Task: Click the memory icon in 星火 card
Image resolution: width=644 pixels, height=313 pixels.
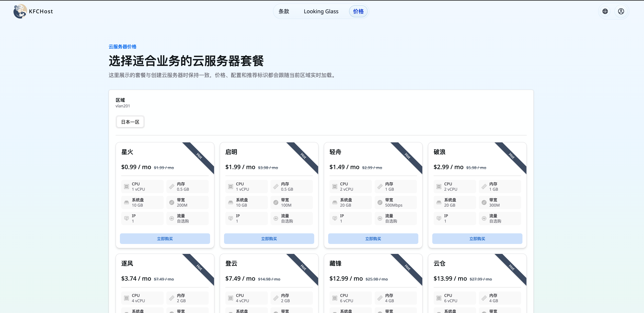Action: (x=172, y=187)
